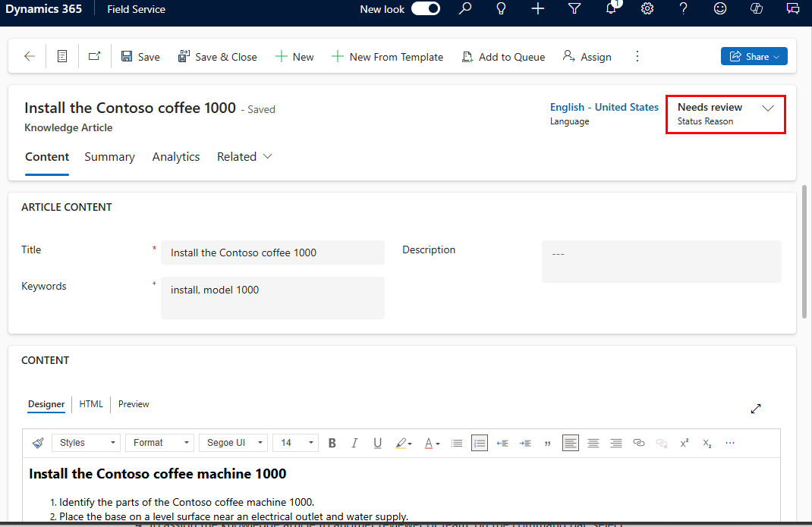Switch to the HTML editor tab
Viewport: 812px width, 527px height.
[x=91, y=404]
